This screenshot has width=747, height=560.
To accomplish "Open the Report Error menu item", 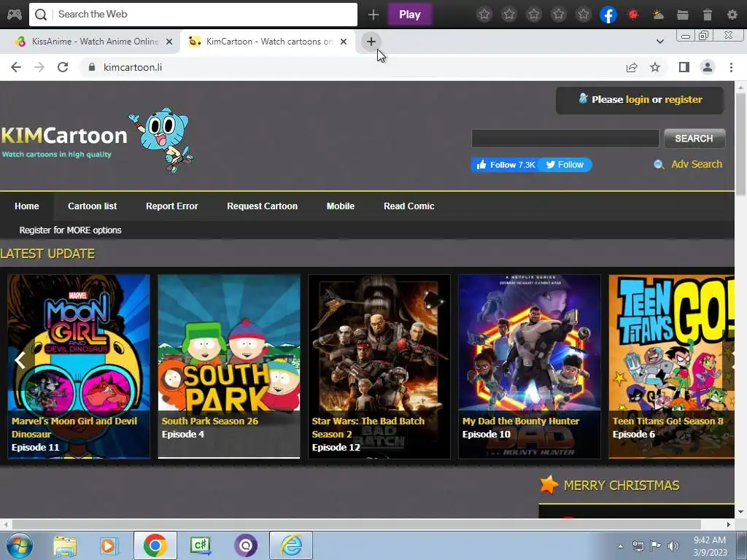I will pos(172,206).
